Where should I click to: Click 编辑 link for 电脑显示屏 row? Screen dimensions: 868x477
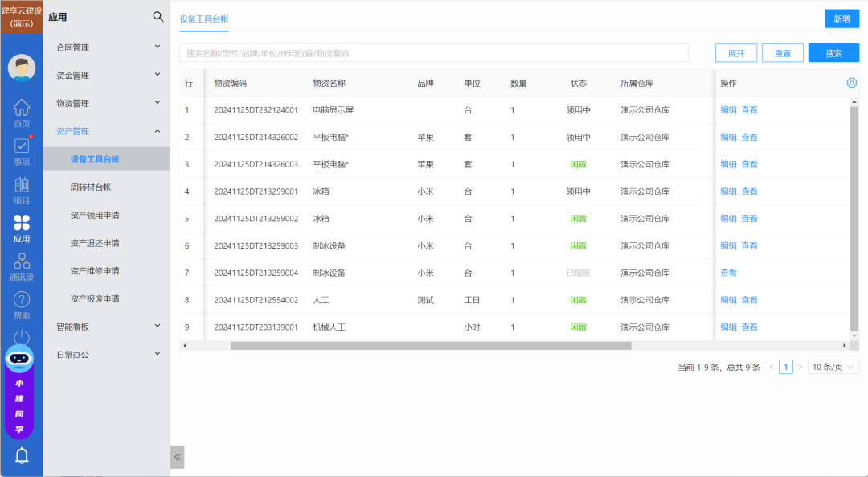click(x=728, y=110)
